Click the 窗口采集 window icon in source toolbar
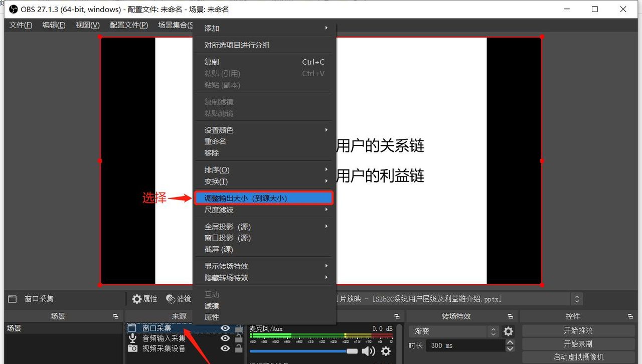This screenshot has height=364, width=642. [x=13, y=299]
